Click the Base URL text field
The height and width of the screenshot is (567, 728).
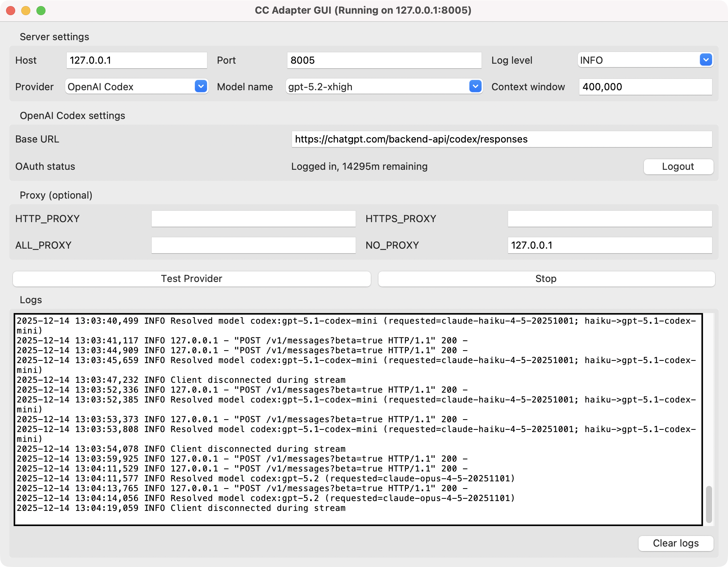coord(502,139)
